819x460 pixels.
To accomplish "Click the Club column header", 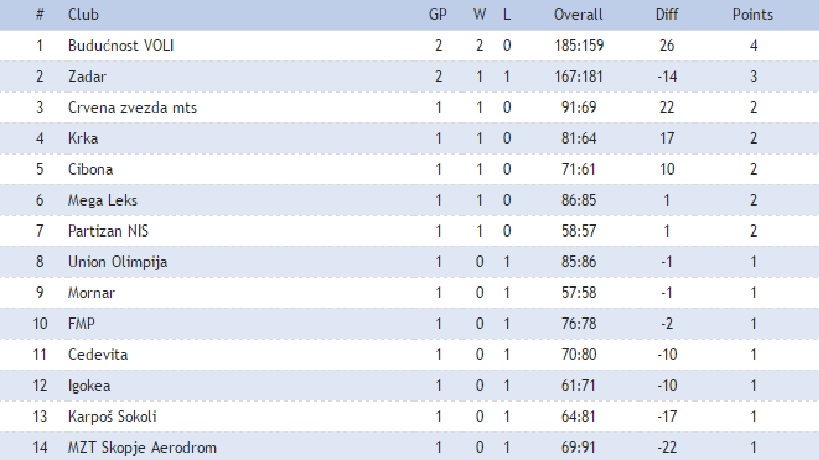I will pos(83,15).
